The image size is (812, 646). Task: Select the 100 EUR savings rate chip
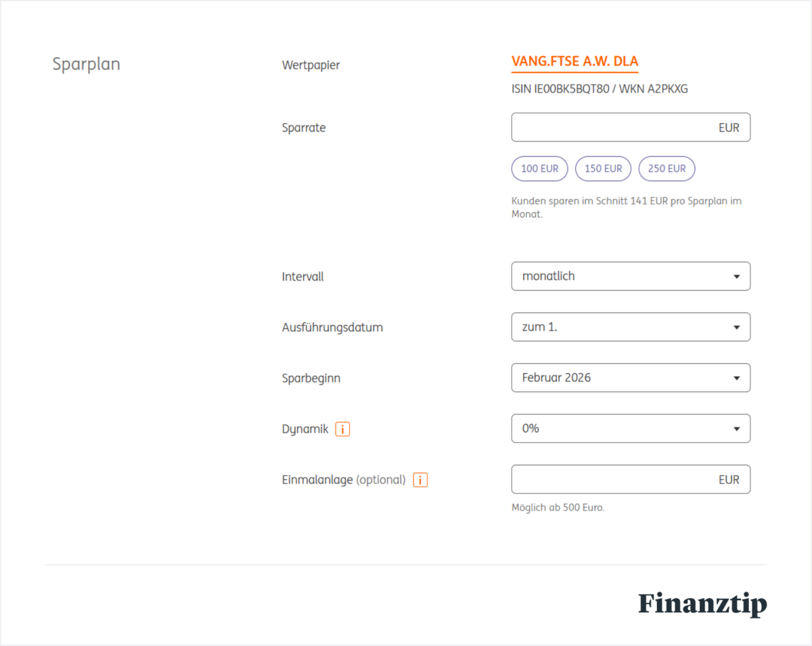pyautogui.click(x=539, y=169)
